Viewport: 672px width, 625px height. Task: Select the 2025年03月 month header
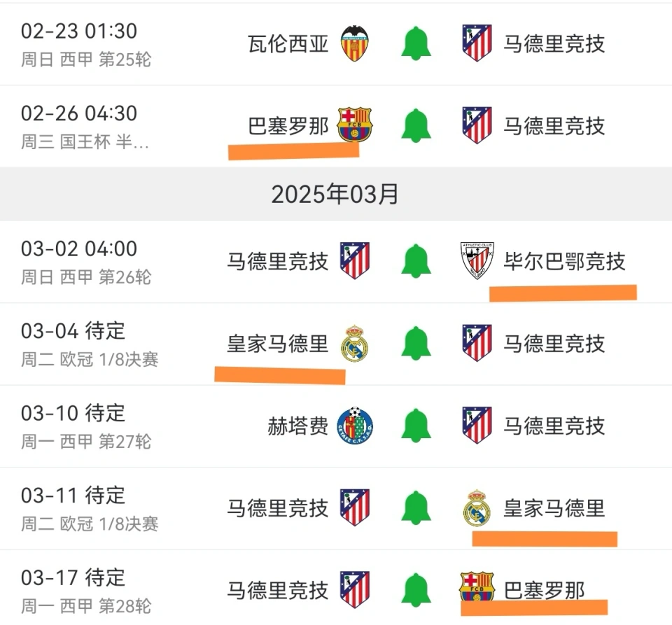335,194
